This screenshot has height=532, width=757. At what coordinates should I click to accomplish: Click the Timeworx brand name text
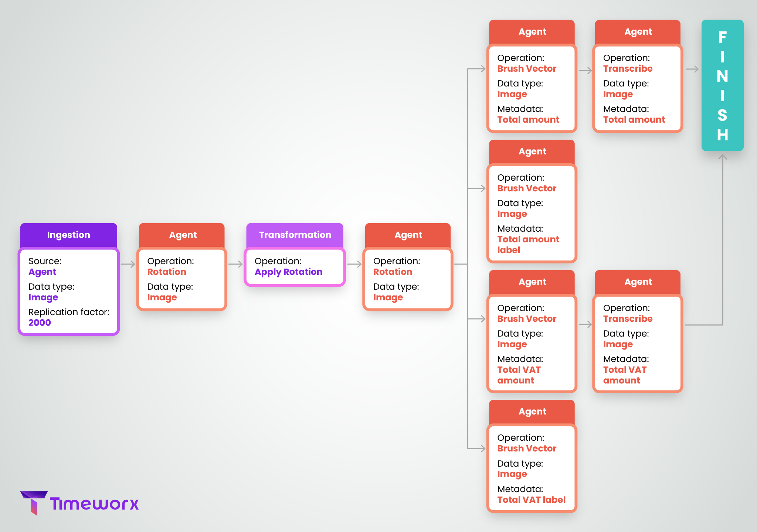tap(94, 504)
